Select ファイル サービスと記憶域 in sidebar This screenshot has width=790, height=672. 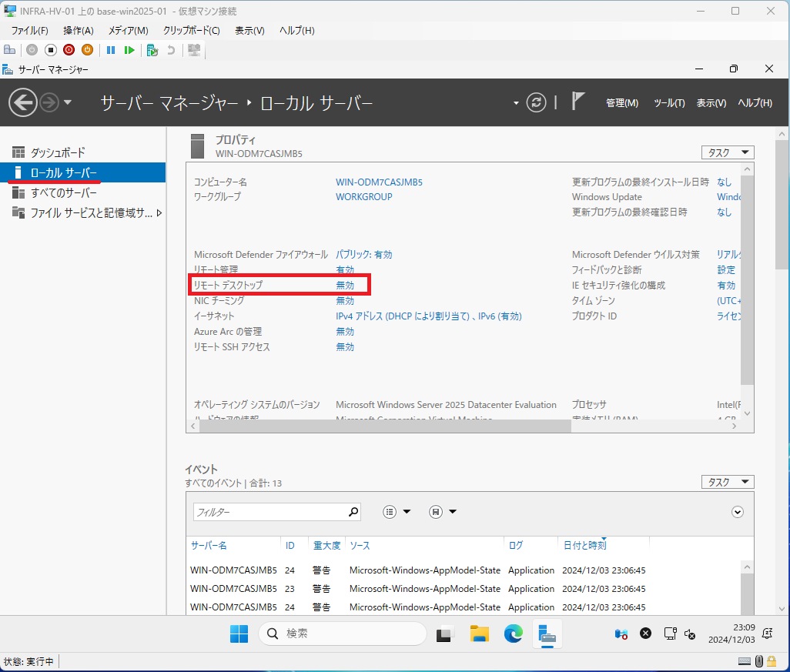pos(83,212)
